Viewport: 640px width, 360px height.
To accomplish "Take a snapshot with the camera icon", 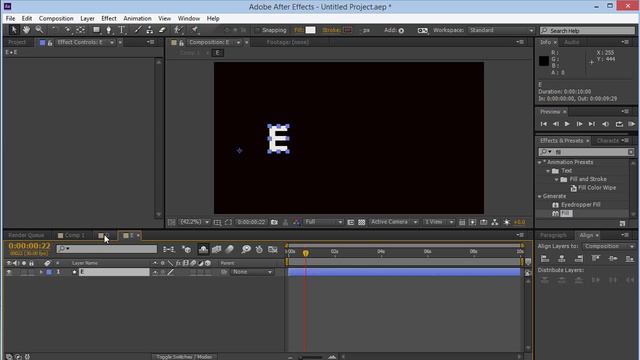I will (x=274, y=222).
